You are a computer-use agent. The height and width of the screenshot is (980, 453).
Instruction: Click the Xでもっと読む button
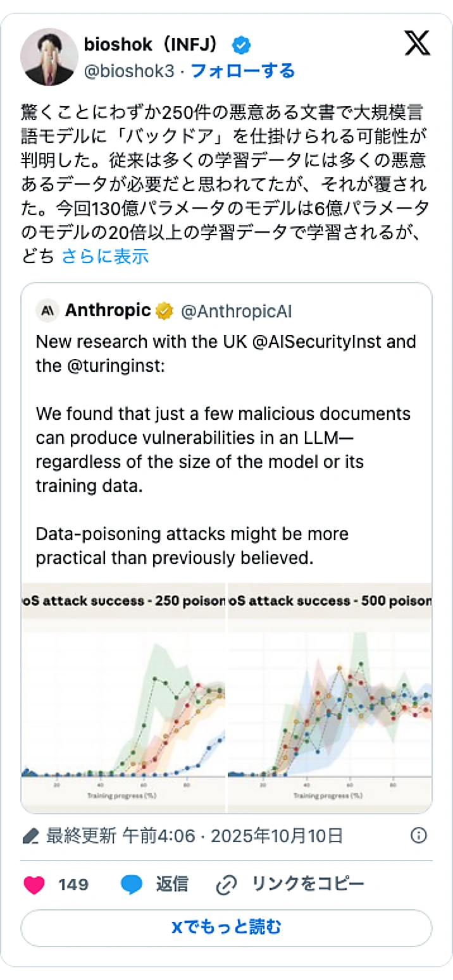click(x=226, y=928)
